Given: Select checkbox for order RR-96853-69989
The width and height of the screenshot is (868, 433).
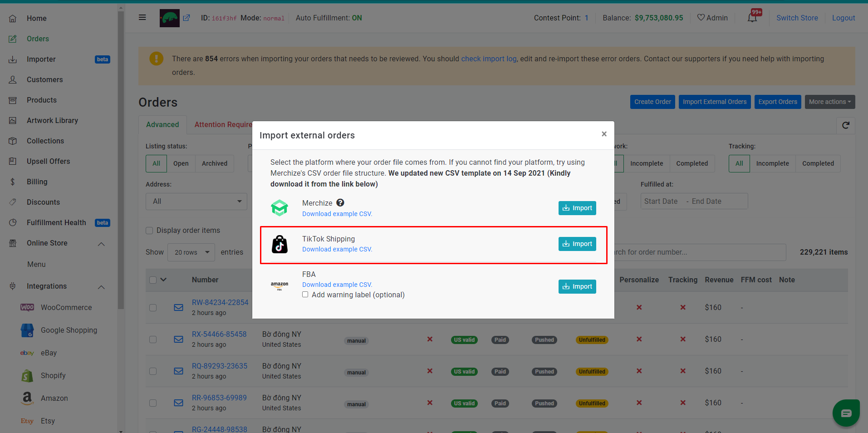Looking at the screenshot, I should (153, 403).
